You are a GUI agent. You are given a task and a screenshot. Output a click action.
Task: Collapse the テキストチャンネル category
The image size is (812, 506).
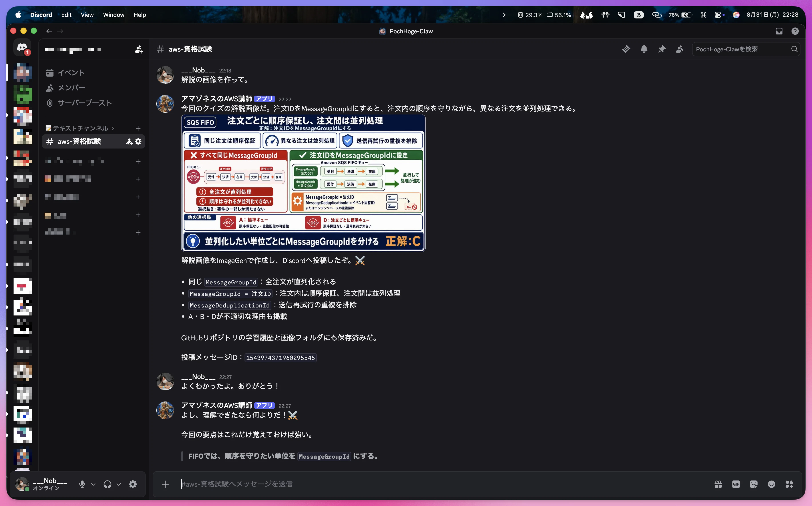click(x=80, y=128)
